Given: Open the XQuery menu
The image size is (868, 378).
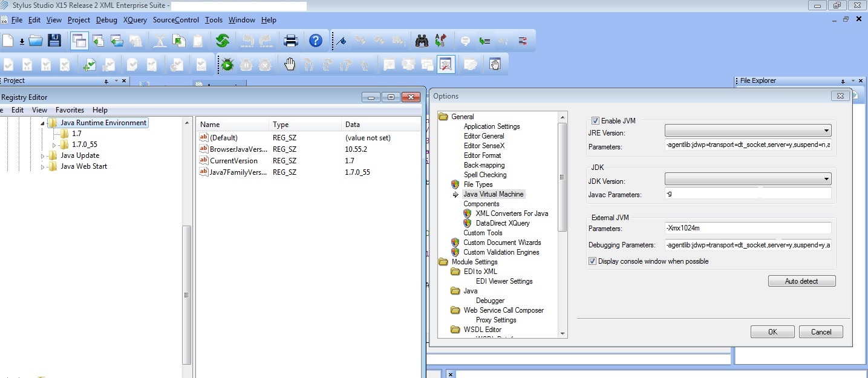Looking at the screenshot, I should click(135, 20).
